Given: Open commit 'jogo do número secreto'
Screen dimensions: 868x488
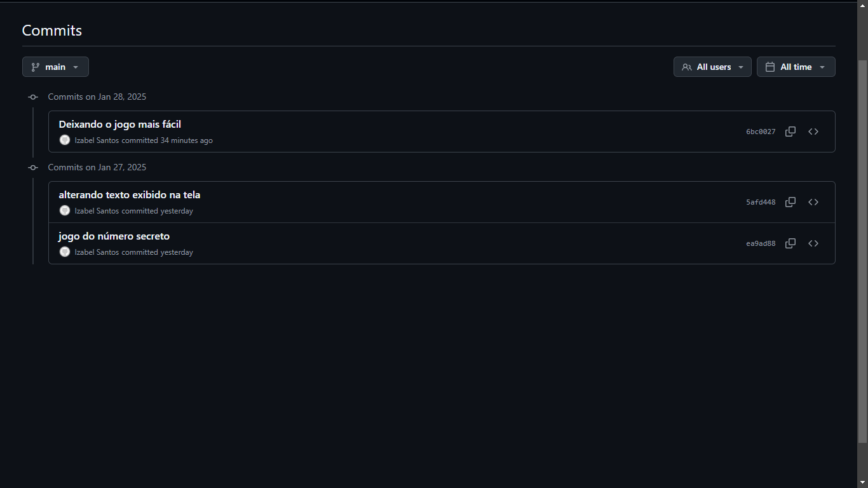Looking at the screenshot, I should tap(114, 236).
